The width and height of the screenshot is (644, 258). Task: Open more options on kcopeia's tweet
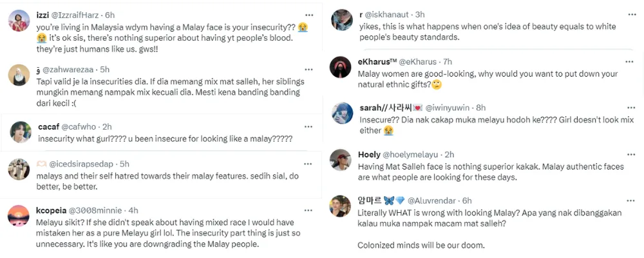click(x=310, y=210)
